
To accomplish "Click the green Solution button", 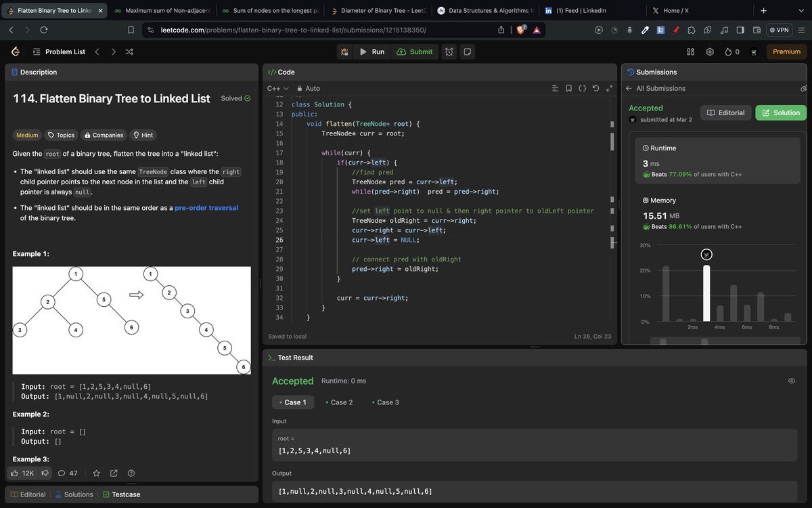I will pyautogui.click(x=781, y=112).
